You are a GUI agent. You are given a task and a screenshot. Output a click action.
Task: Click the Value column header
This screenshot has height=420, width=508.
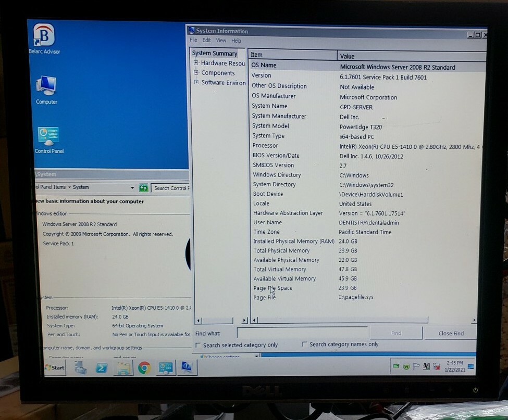pyautogui.click(x=412, y=56)
